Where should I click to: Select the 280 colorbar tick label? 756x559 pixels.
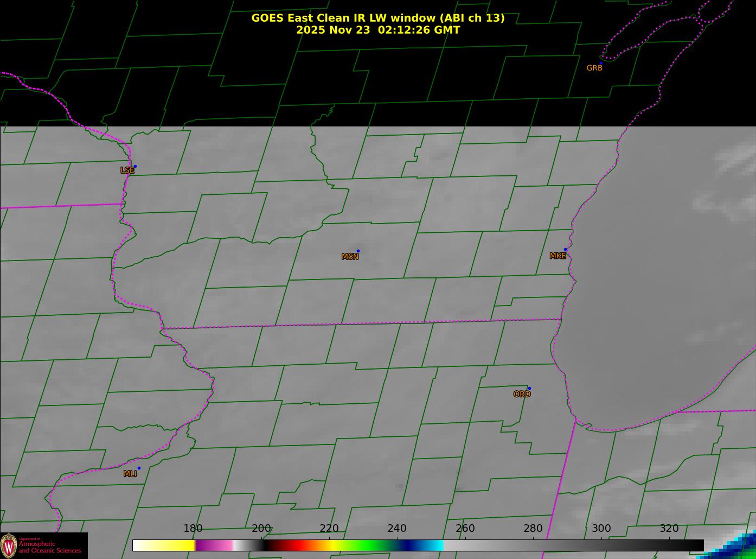tap(533, 529)
